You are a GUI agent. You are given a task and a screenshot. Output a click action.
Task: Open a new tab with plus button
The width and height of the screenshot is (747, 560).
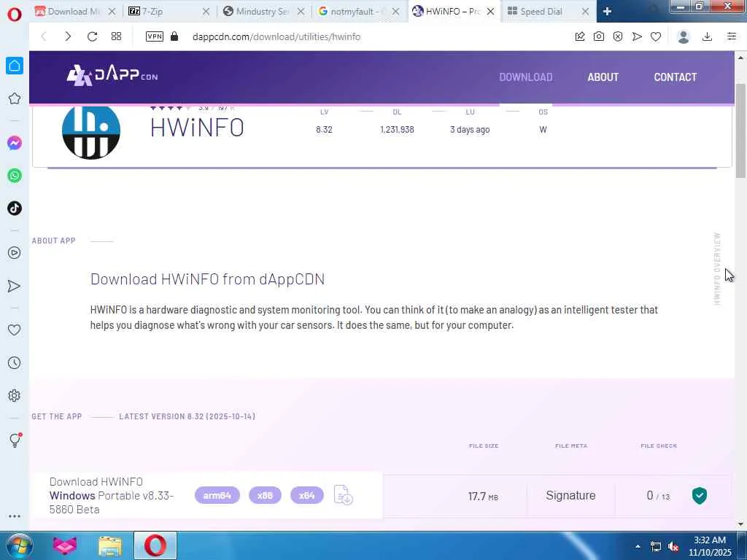607,12
